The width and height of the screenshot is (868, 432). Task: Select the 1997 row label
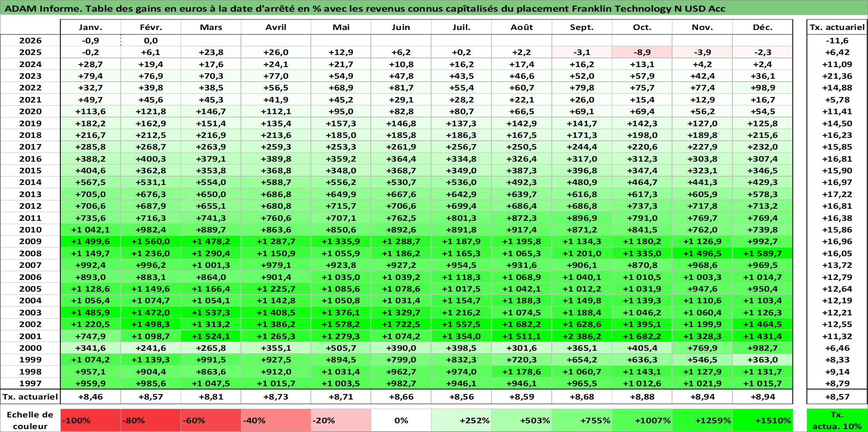tap(30, 383)
